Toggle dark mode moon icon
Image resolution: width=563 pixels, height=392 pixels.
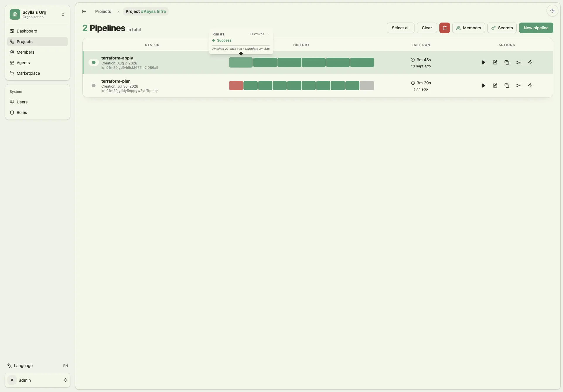552,11
